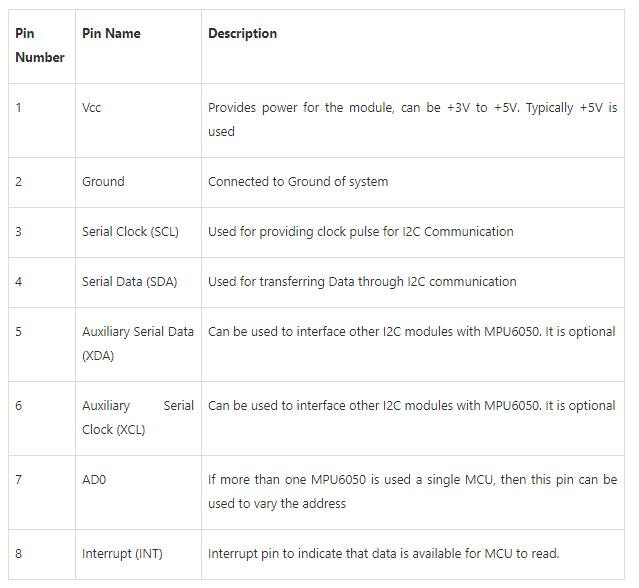The image size is (639, 588).
Task: Click the Interrupt pin description text
Action: [x=383, y=553]
